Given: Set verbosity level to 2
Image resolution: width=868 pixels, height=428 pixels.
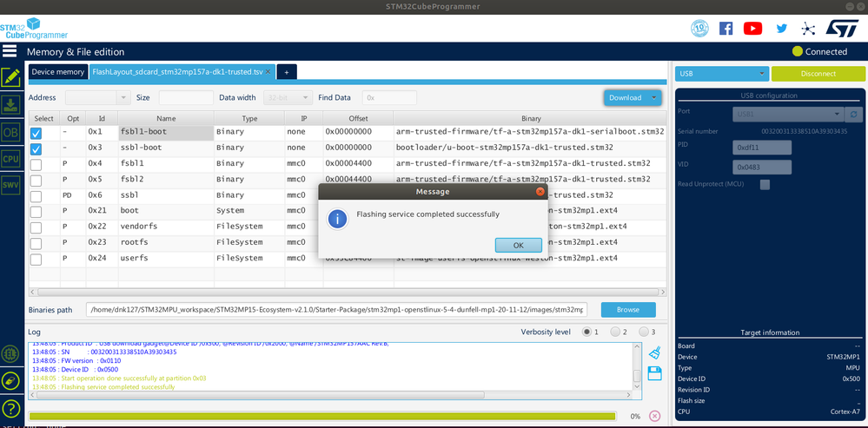Looking at the screenshot, I should (x=615, y=332).
